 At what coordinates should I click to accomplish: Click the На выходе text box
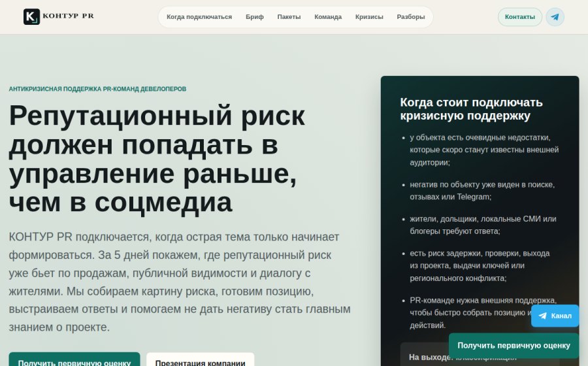pyautogui.click(x=480, y=354)
